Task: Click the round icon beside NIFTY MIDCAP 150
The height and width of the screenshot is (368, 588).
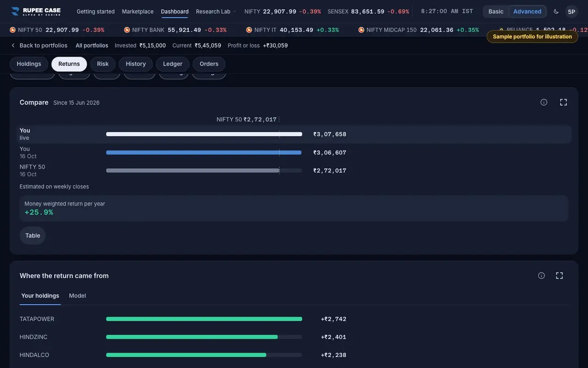Action: tap(361, 30)
